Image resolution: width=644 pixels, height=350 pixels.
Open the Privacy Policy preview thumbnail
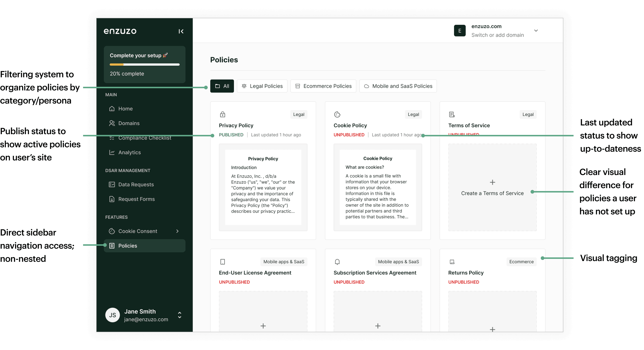point(263,187)
